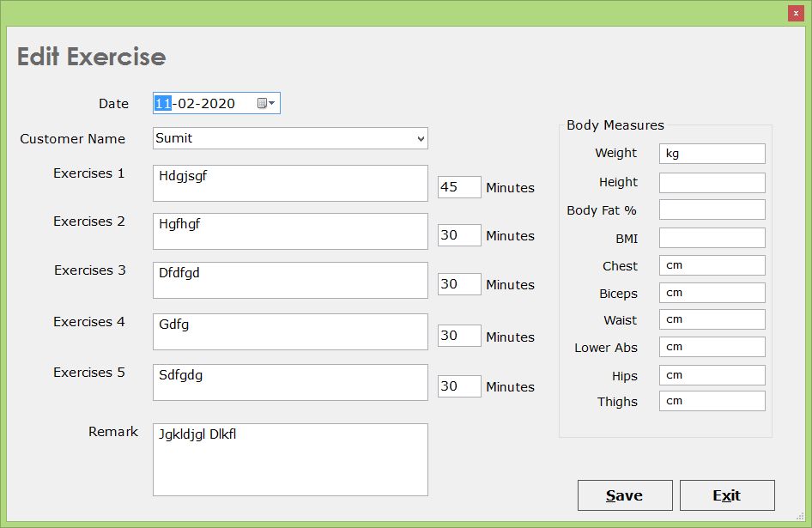Click the Thighs measurement field

coord(712,401)
